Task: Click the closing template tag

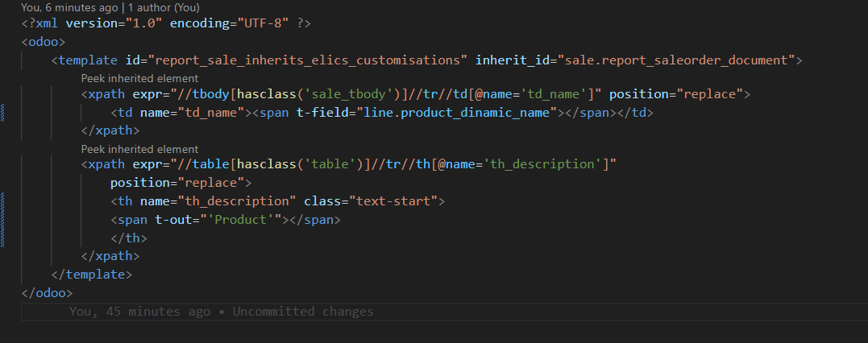Action: point(92,275)
